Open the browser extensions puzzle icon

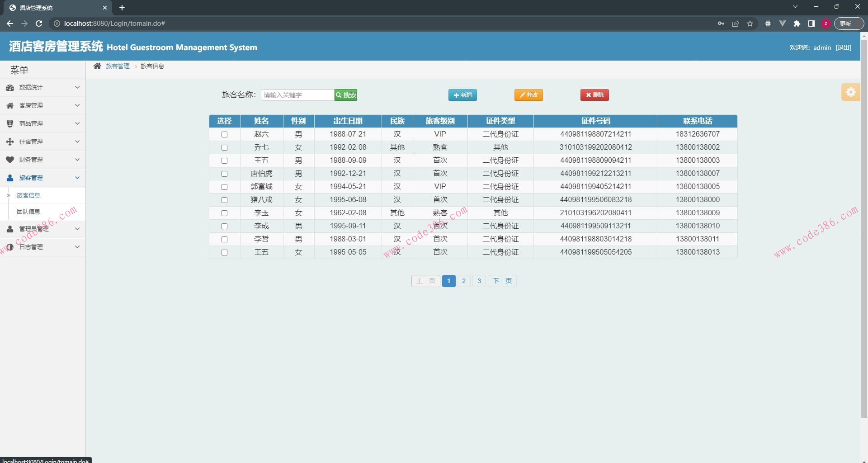click(797, 24)
